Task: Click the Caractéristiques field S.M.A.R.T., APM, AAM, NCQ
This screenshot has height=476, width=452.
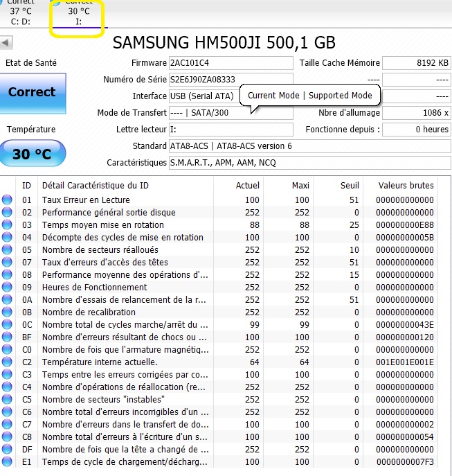Action: [x=309, y=163]
